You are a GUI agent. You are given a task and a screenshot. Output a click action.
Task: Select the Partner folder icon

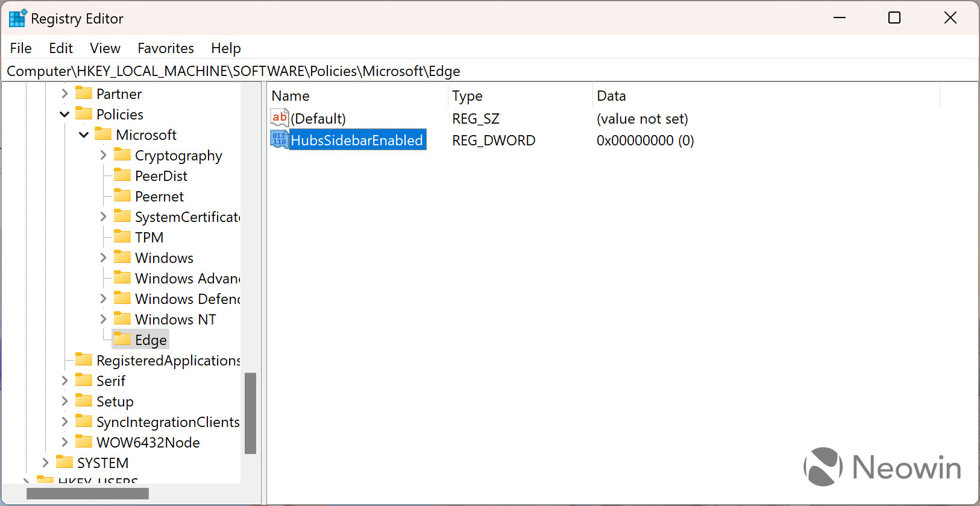click(84, 93)
